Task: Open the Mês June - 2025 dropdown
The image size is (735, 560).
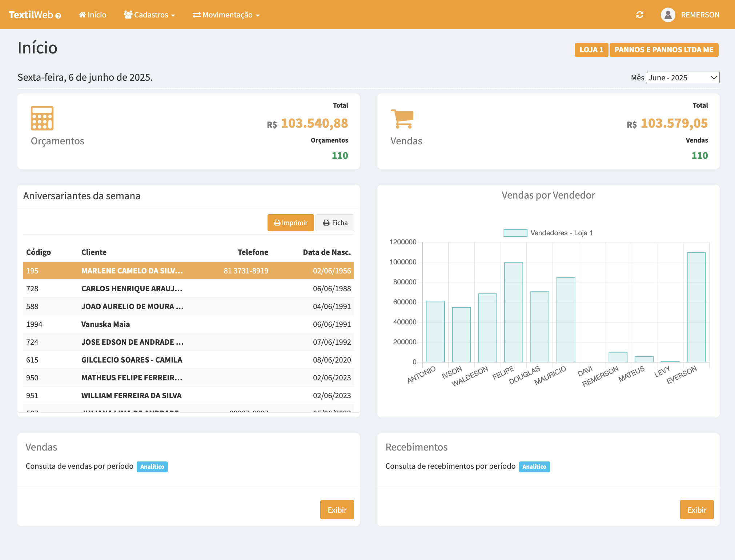Action: click(x=682, y=77)
